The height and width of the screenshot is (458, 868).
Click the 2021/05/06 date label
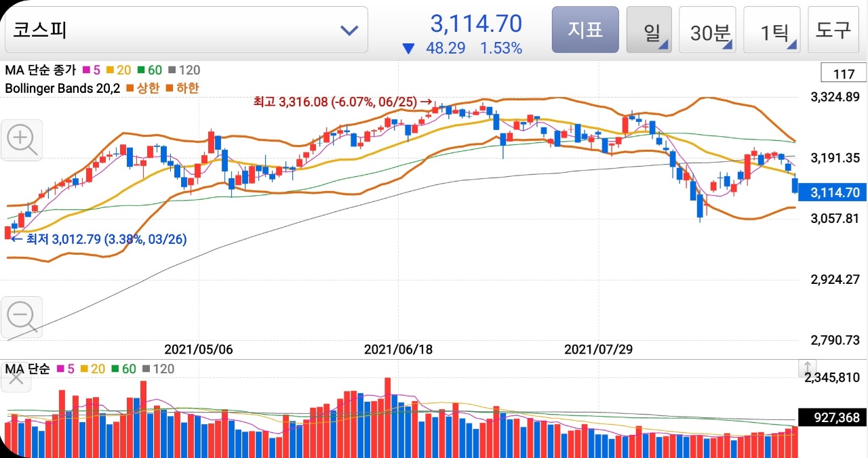point(199,350)
